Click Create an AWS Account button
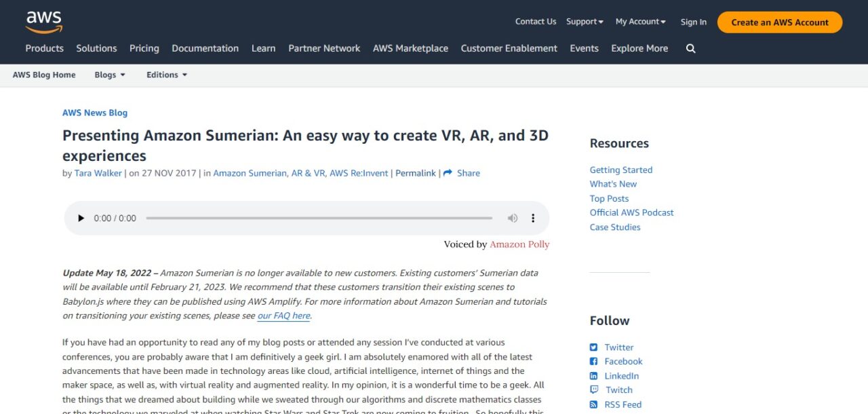868x414 pixels. pyautogui.click(x=780, y=22)
